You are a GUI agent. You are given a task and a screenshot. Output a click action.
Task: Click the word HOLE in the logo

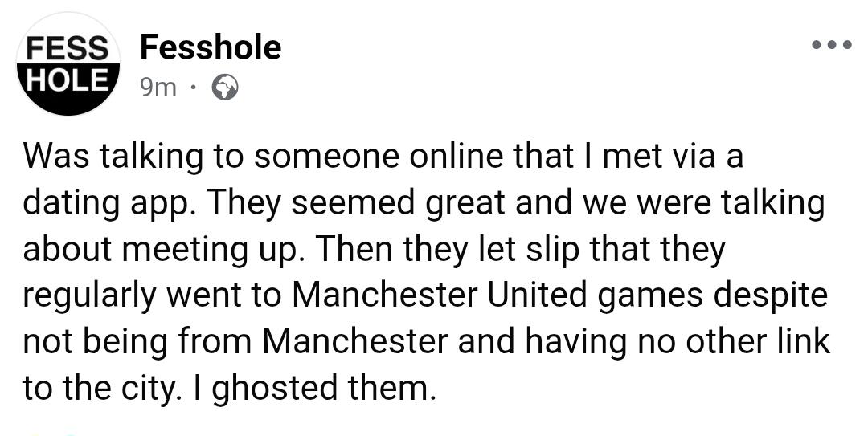pos(68,79)
